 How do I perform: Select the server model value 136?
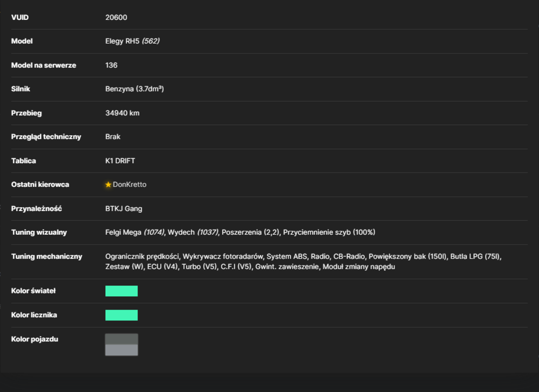[112, 65]
